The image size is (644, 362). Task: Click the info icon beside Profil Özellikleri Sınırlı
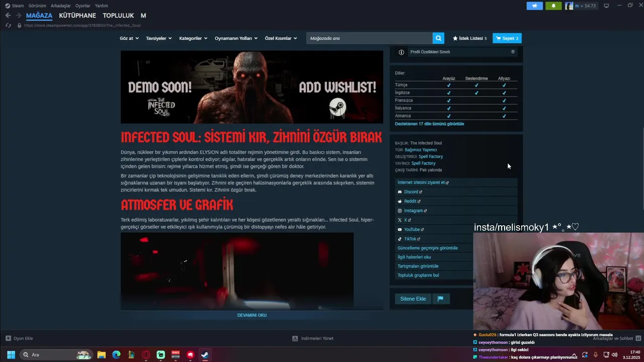(x=401, y=52)
